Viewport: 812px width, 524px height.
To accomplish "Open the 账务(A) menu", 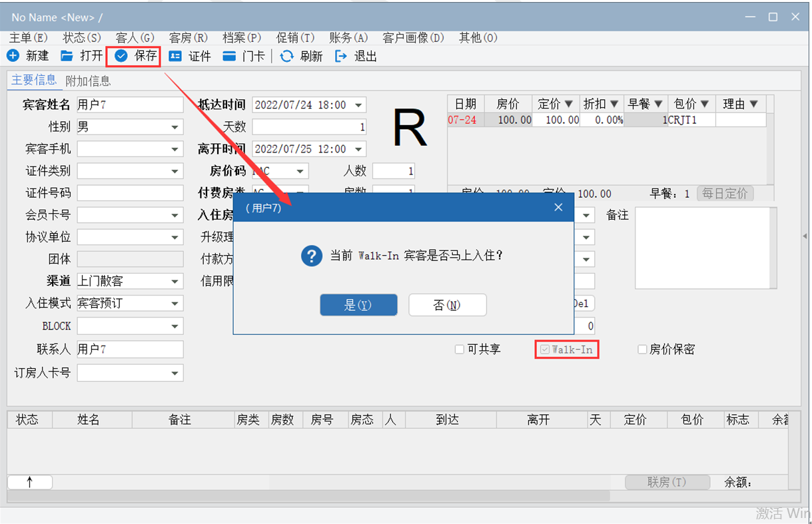I will (348, 37).
